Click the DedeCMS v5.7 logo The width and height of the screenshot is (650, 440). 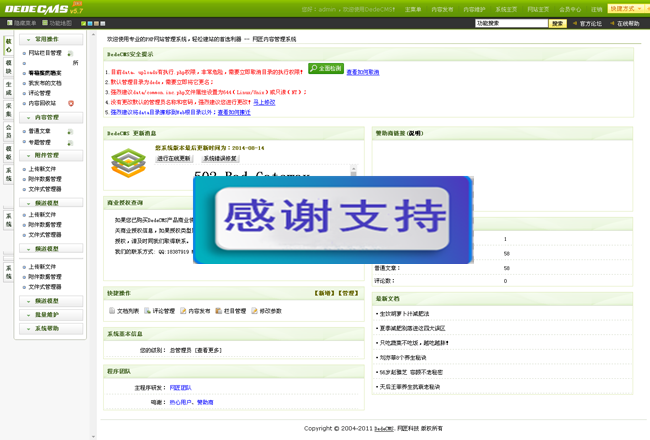tap(44, 8)
